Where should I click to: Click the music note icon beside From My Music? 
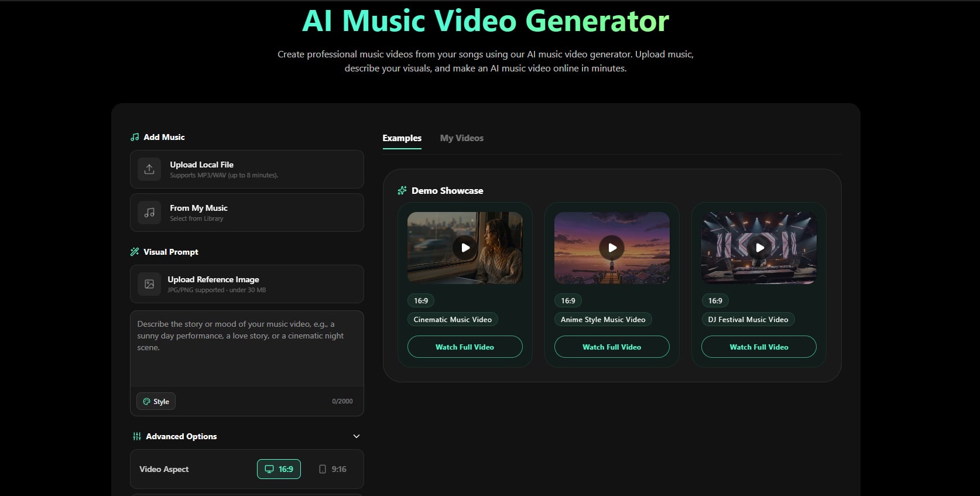(x=149, y=213)
